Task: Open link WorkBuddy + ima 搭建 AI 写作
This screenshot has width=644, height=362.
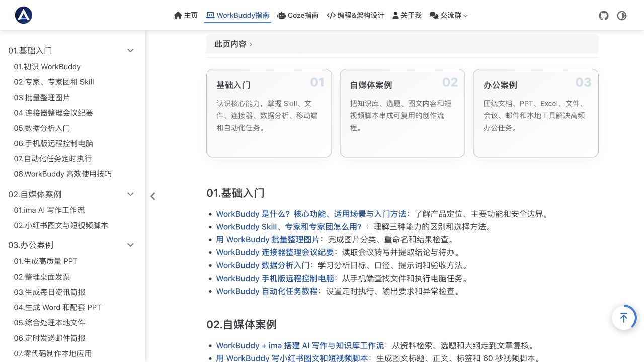Action: [x=300, y=346]
